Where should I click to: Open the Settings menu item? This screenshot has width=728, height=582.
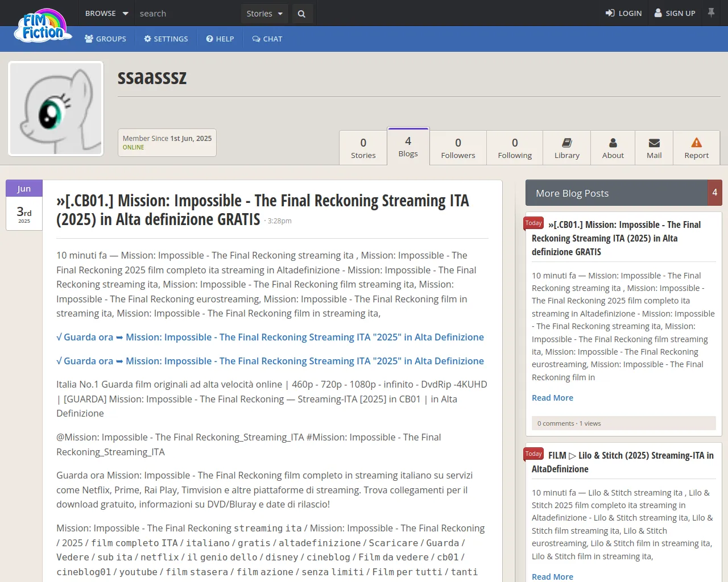coord(166,39)
